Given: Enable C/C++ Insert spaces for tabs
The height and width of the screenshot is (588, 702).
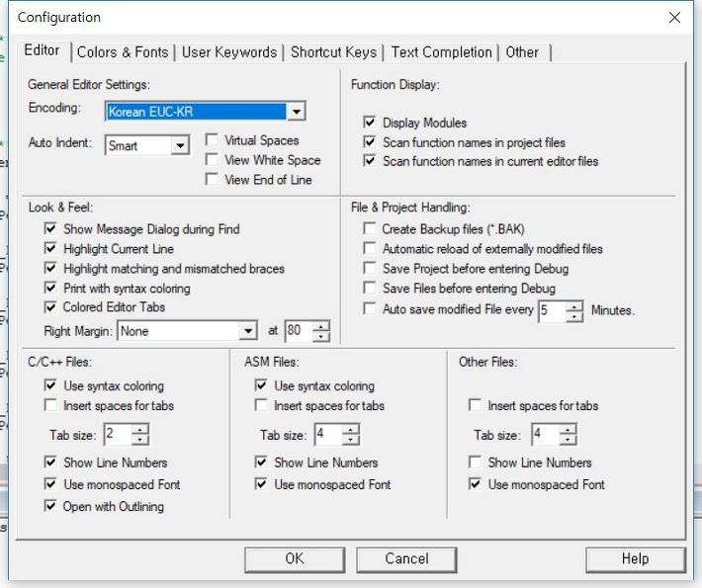Looking at the screenshot, I should [50, 405].
